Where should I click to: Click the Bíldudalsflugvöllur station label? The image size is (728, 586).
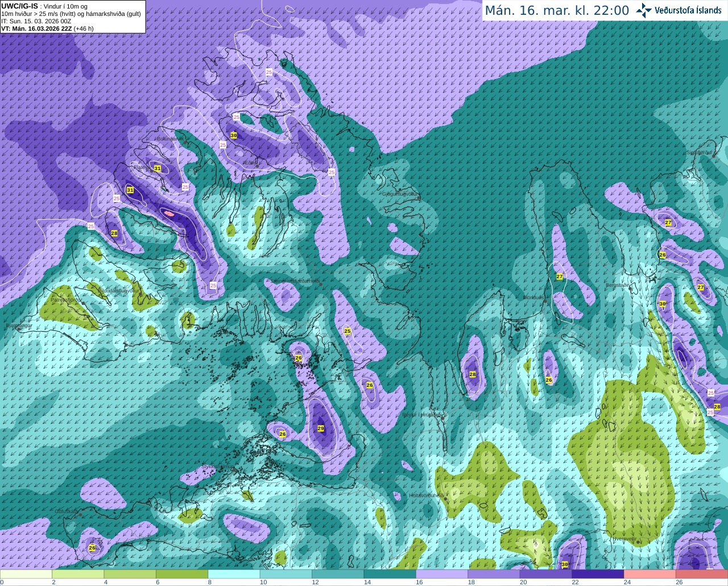tap(119, 290)
